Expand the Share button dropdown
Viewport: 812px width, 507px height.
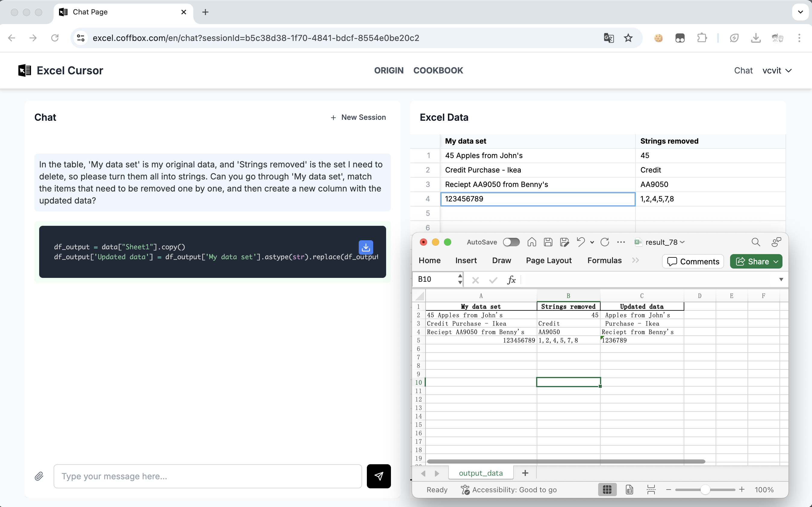click(776, 262)
